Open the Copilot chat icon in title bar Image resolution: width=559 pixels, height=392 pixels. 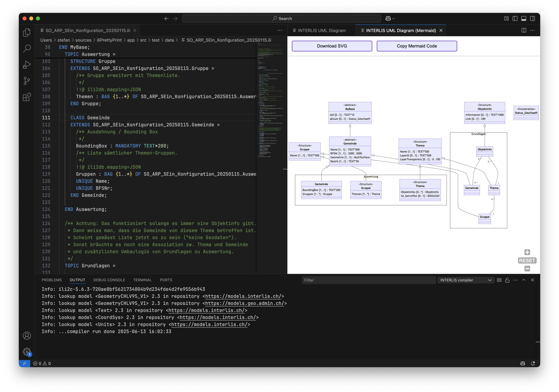388,18
